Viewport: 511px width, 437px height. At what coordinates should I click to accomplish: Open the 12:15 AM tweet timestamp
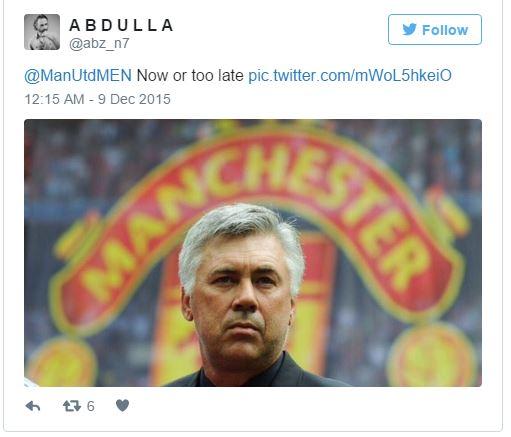(54, 99)
